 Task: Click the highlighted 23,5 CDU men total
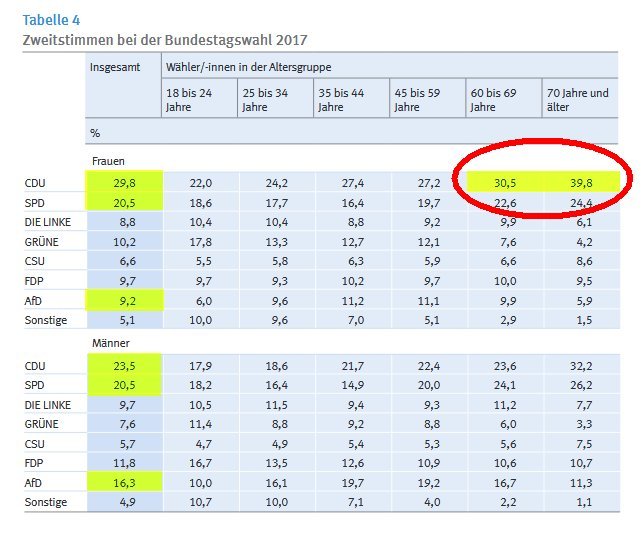tap(121, 365)
